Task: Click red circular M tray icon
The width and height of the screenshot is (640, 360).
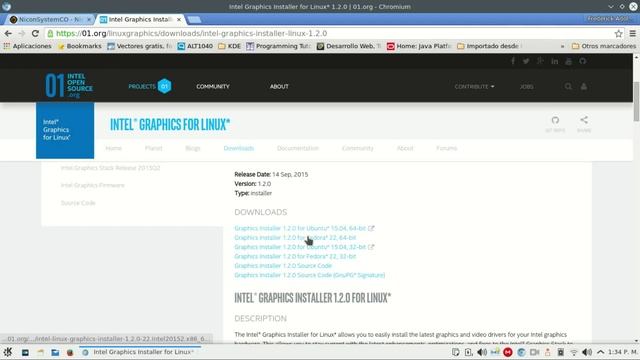Action: [x=508, y=352]
